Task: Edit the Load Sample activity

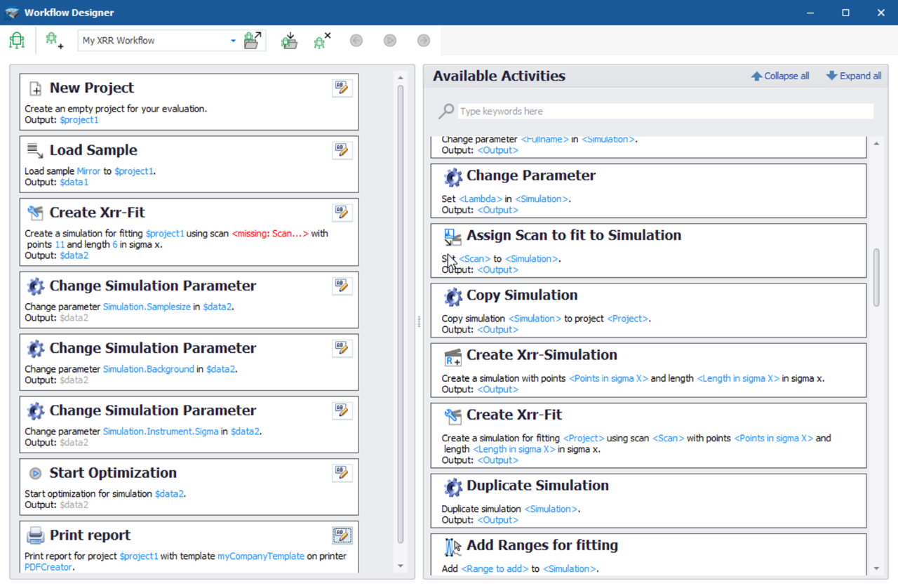Action: pos(342,150)
